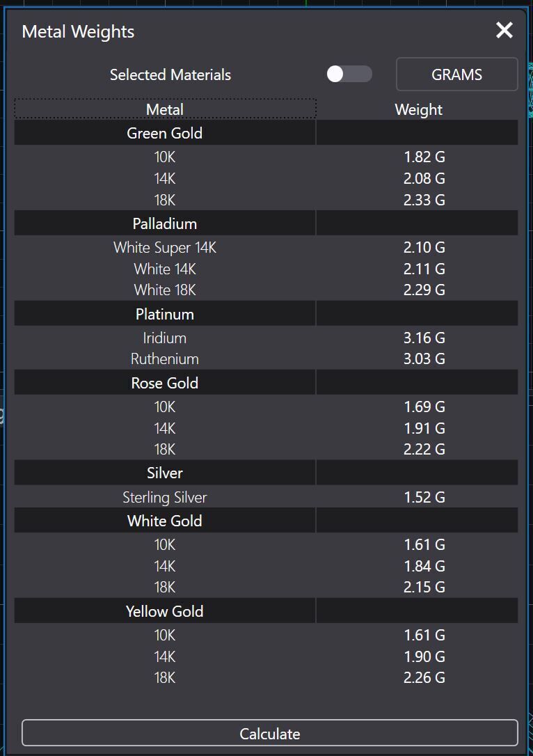Click the Ruthenium platinum row
Screen dimensions: 533x756
tap(165, 359)
